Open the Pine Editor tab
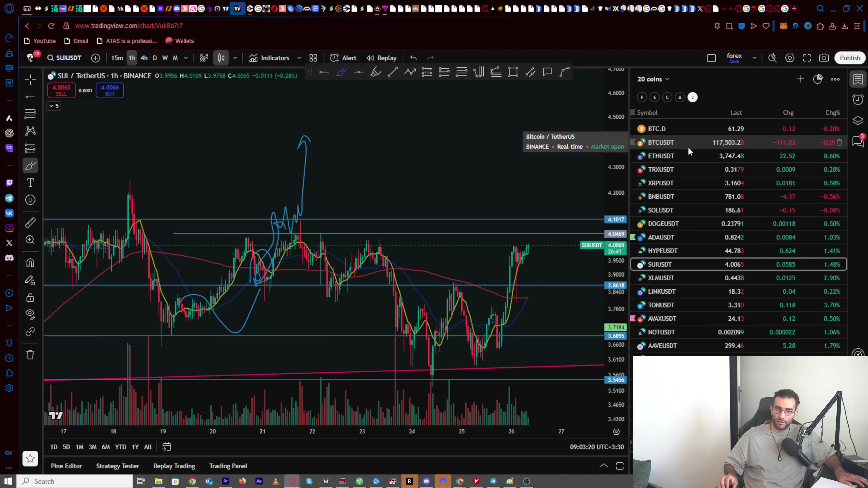Image resolution: width=868 pixels, height=488 pixels. pos(66,466)
